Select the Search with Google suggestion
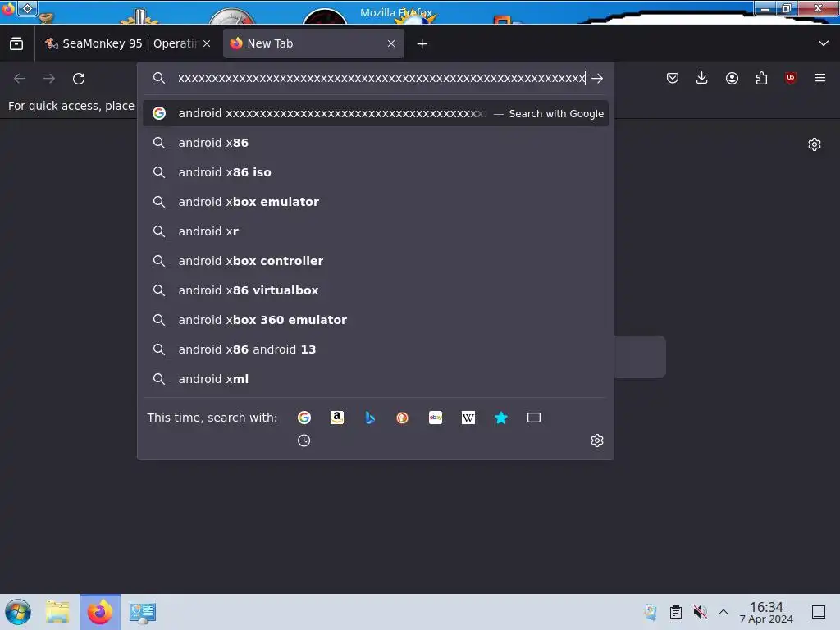Screen dimensions: 840x630 (376, 113)
